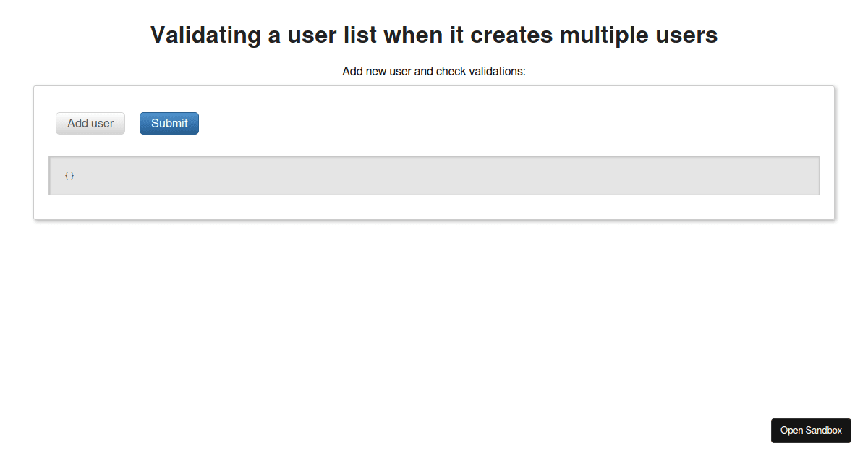Click the blank area of the form container
This screenshot has height=456, width=868.
506,123
